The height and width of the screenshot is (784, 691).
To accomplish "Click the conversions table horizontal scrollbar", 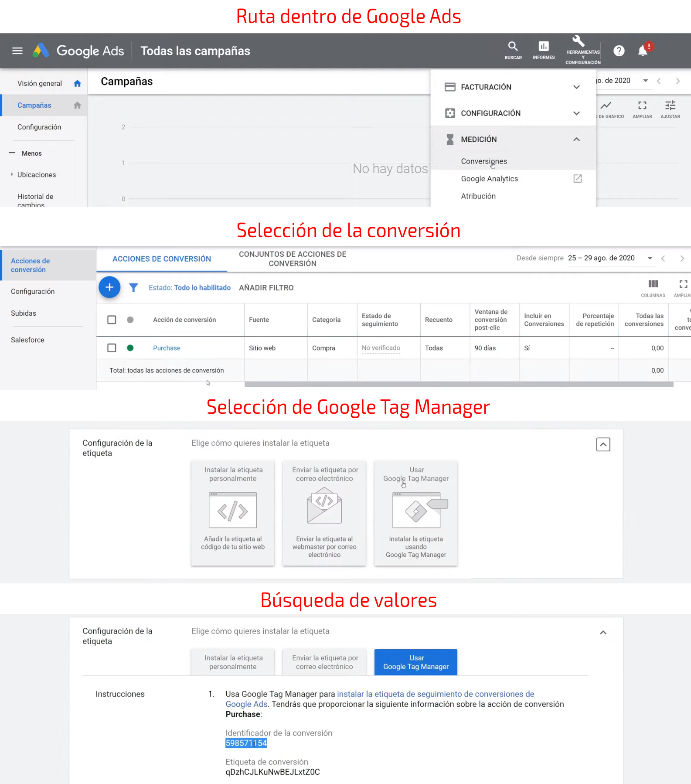I will coord(459,384).
